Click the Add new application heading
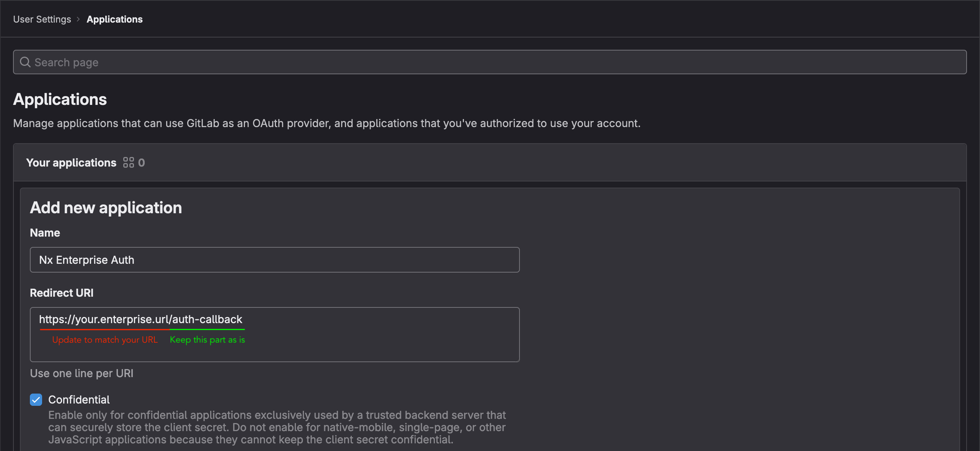Viewport: 980px width, 451px height. pos(106,208)
